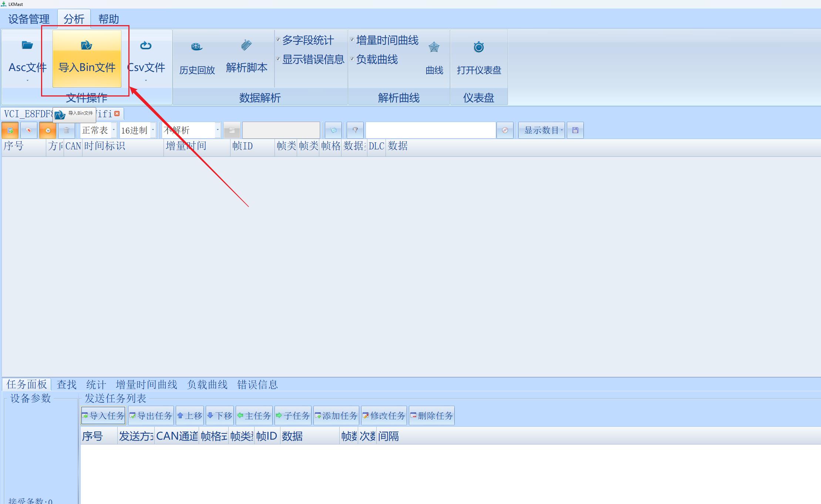Screen dimensions: 821x504
Task: Click the trash delete toolbar icon
Action: (x=67, y=130)
